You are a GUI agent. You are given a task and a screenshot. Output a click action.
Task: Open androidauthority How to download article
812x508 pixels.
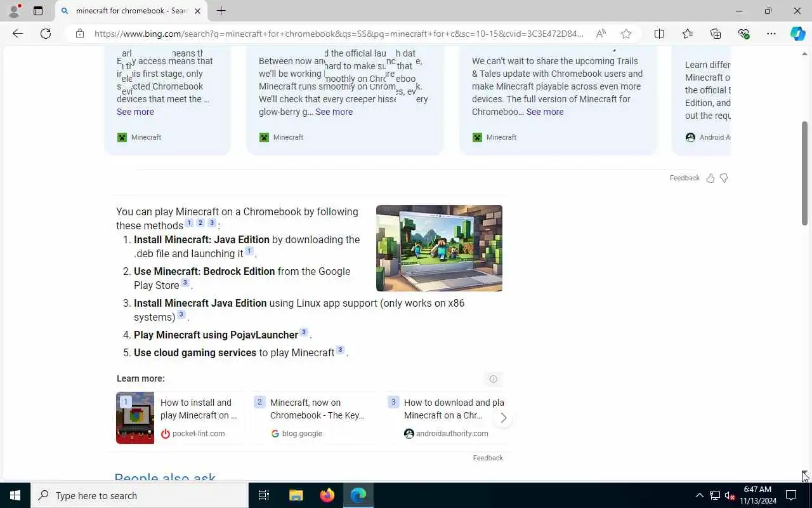(x=454, y=409)
